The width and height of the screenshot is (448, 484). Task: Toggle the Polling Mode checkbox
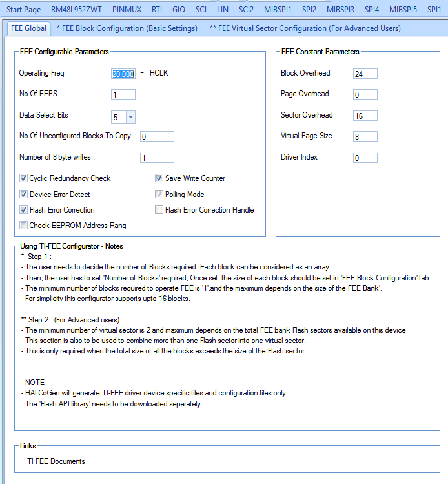[x=159, y=194]
